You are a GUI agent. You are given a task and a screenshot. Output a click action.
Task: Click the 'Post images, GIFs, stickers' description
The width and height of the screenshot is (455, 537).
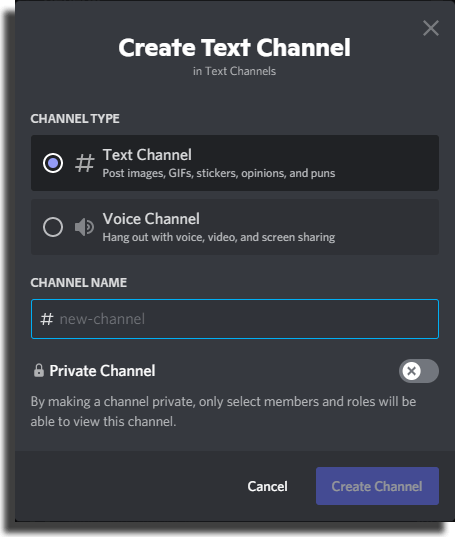(x=219, y=173)
